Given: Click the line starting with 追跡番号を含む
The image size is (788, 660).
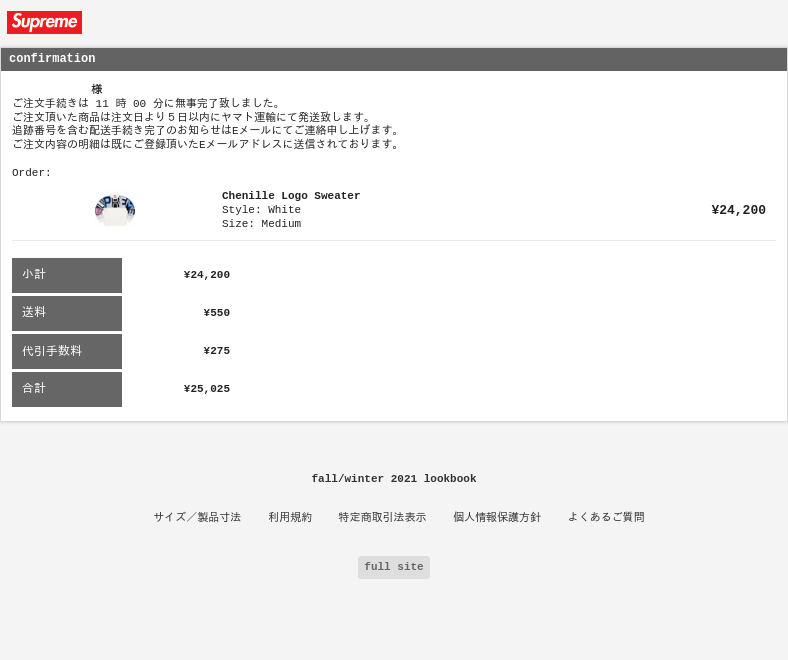Looking at the screenshot, I should coord(205,130).
